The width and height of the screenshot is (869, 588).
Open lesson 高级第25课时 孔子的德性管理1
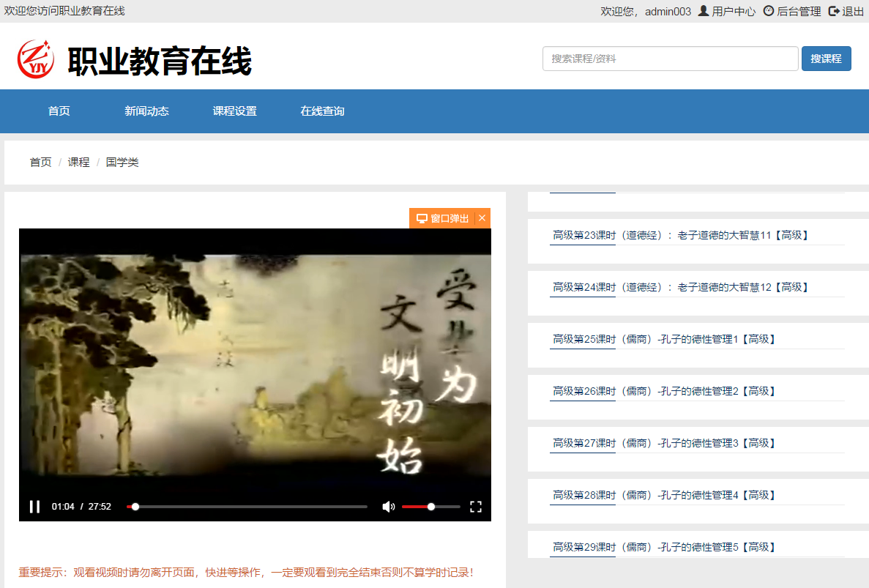coord(663,339)
